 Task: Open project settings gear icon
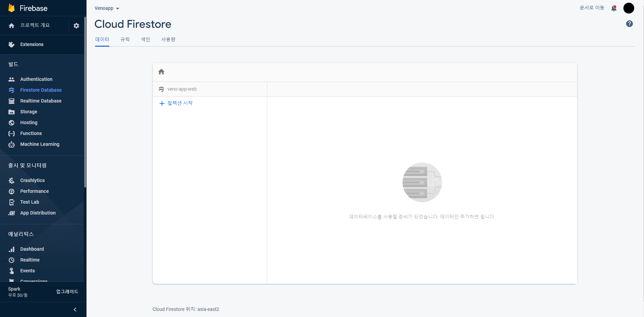point(76,26)
